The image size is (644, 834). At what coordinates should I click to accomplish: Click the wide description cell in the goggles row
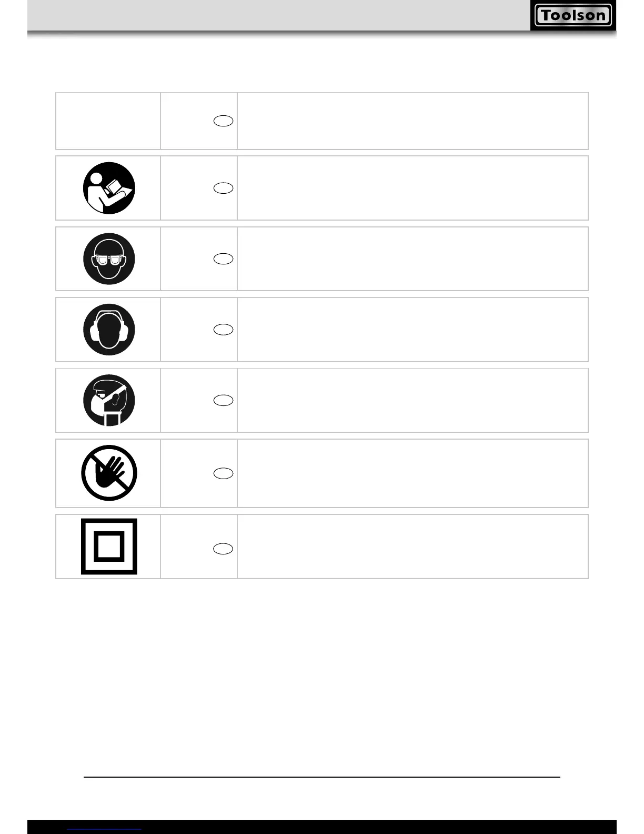[412, 259]
